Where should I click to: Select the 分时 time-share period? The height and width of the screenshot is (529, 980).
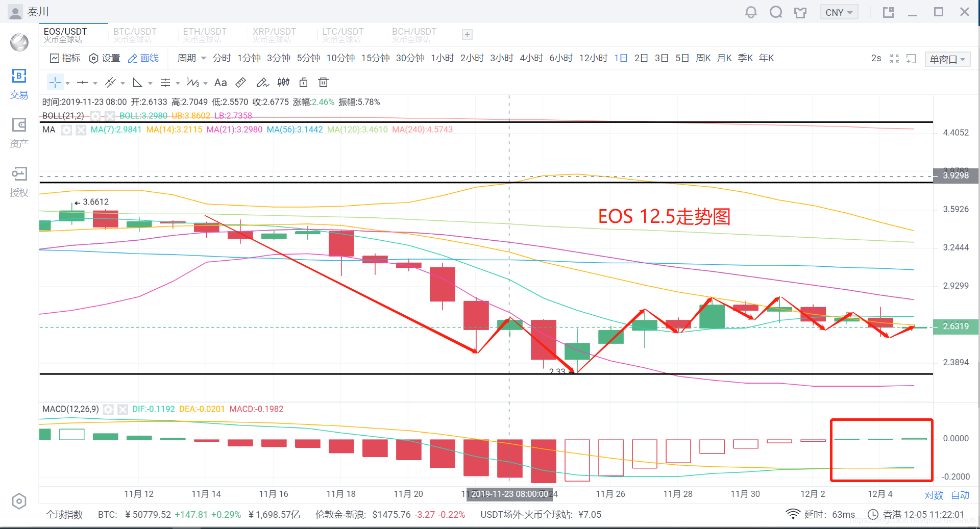(x=222, y=58)
